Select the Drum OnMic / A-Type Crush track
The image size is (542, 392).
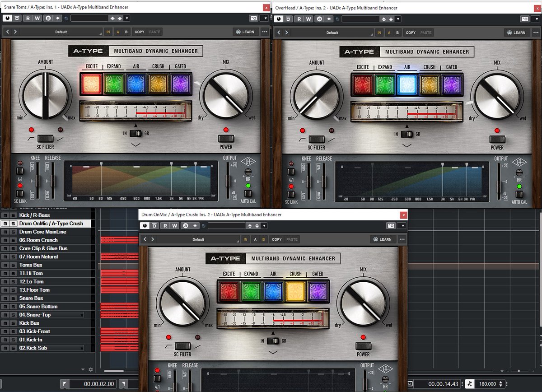(x=51, y=224)
